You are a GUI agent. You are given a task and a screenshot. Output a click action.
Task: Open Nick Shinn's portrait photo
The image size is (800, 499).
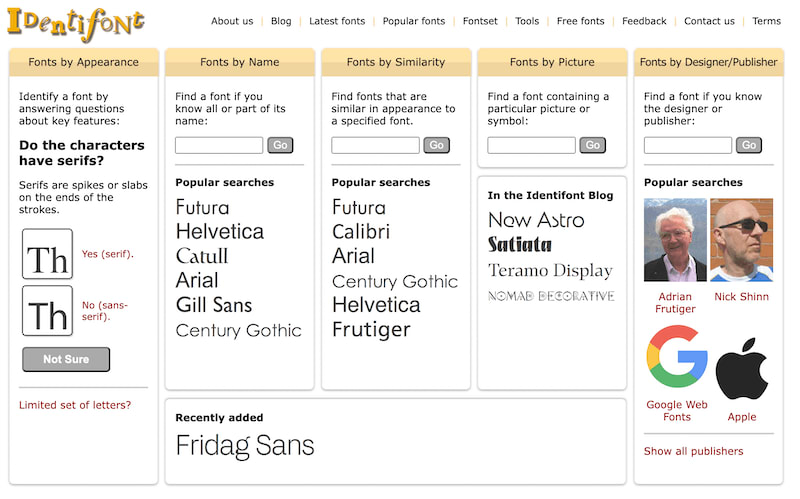tap(741, 240)
